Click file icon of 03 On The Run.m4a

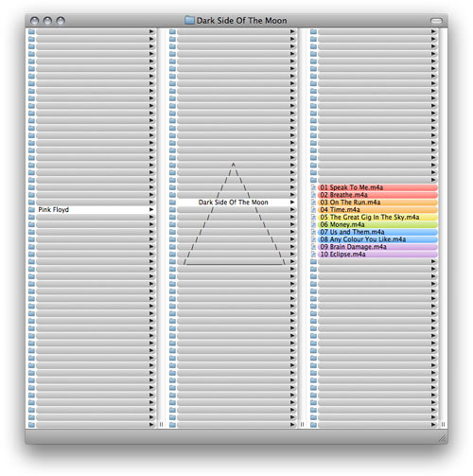(x=313, y=203)
